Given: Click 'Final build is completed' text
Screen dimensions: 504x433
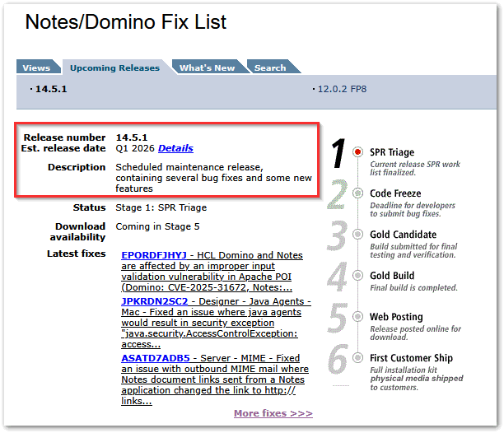Looking at the screenshot, I should 413,287.
